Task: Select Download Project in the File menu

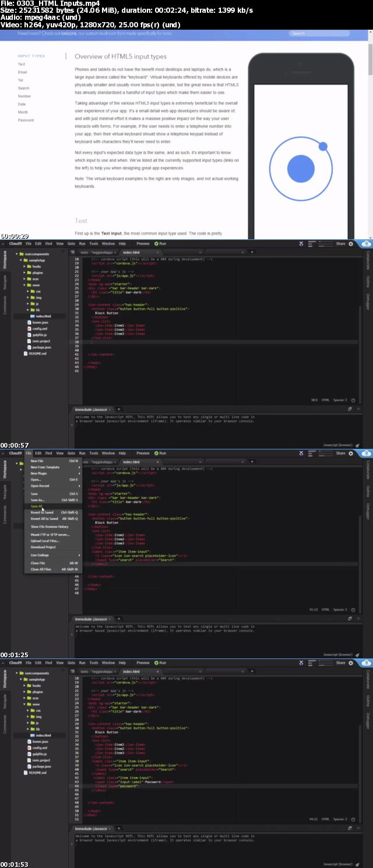Action: click(43, 547)
